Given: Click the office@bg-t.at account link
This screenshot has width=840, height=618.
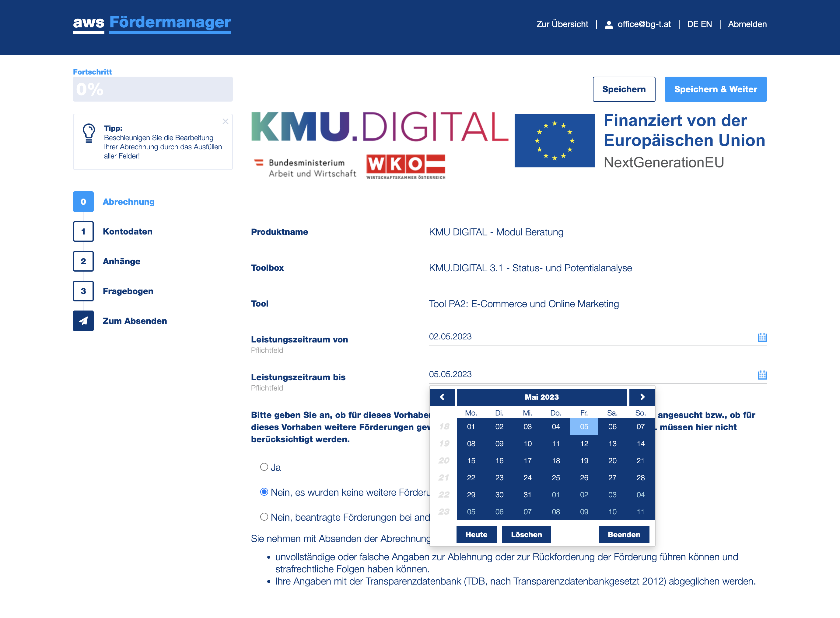Looking at the screenshot, I should tap(644, 24).
